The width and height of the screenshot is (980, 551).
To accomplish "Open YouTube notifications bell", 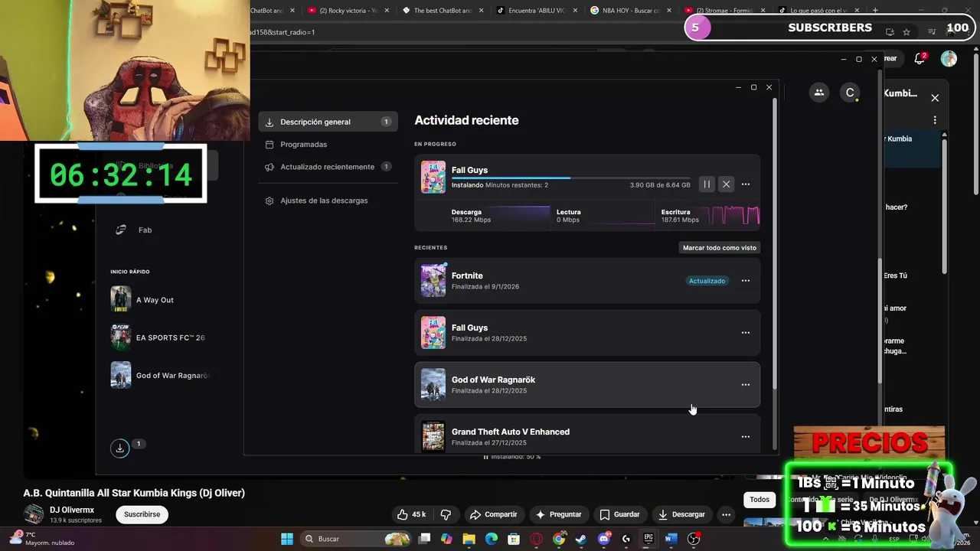I will [920, 59].
